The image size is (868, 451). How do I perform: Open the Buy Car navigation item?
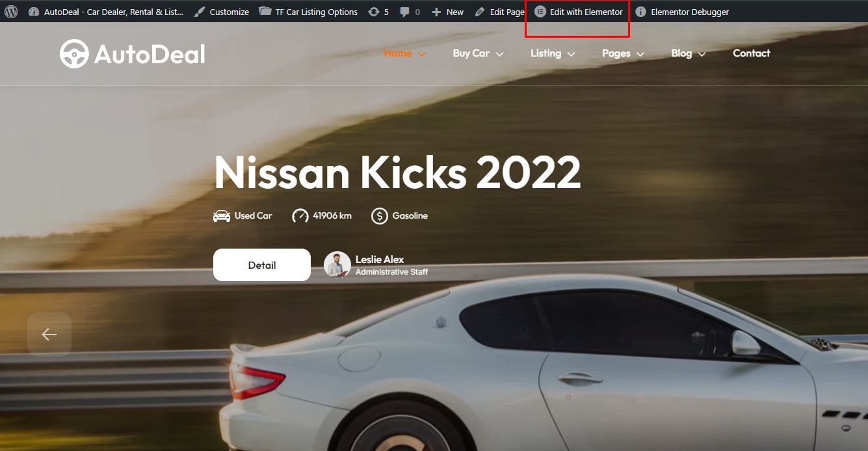pos(471,53)
